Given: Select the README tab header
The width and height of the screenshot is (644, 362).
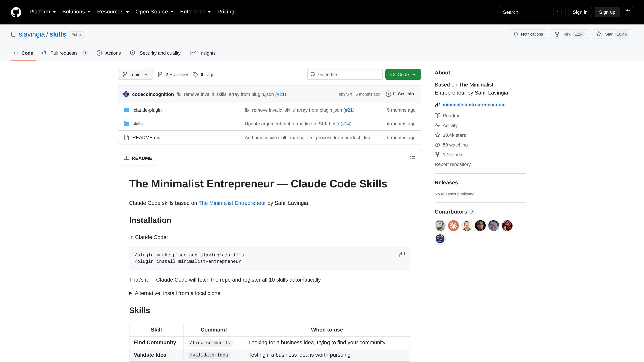Looking at the screenshot, I should point(138,158).
